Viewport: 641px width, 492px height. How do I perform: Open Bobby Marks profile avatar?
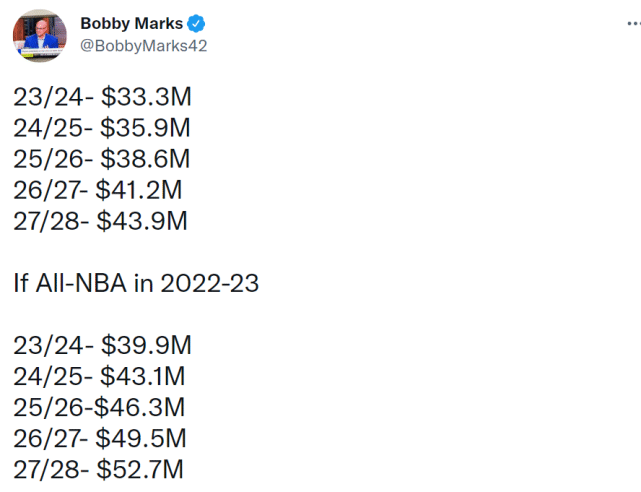click(40, 36)
